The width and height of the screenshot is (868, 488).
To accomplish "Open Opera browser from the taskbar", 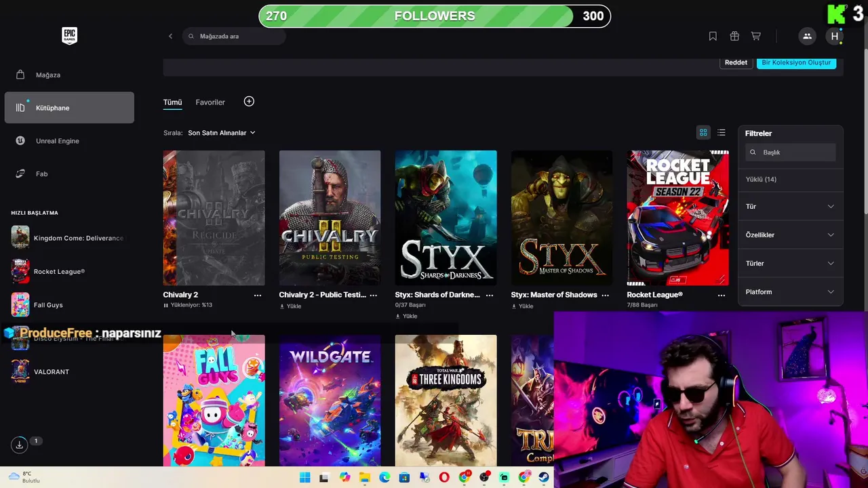I will click(445, 477).
